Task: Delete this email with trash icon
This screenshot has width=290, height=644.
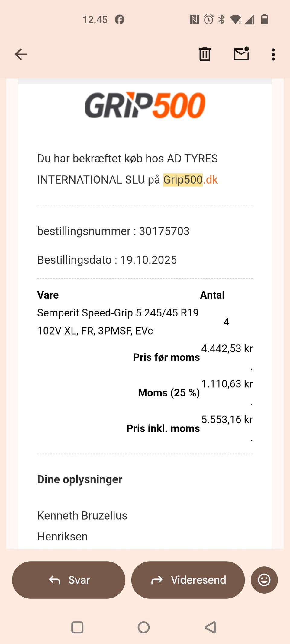Action: [205, 54]
